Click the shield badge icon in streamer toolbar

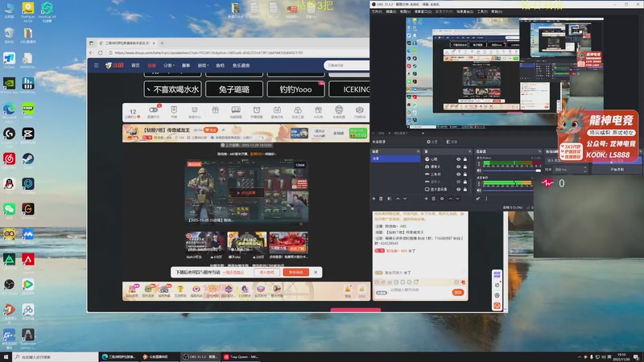coord(174,109)
